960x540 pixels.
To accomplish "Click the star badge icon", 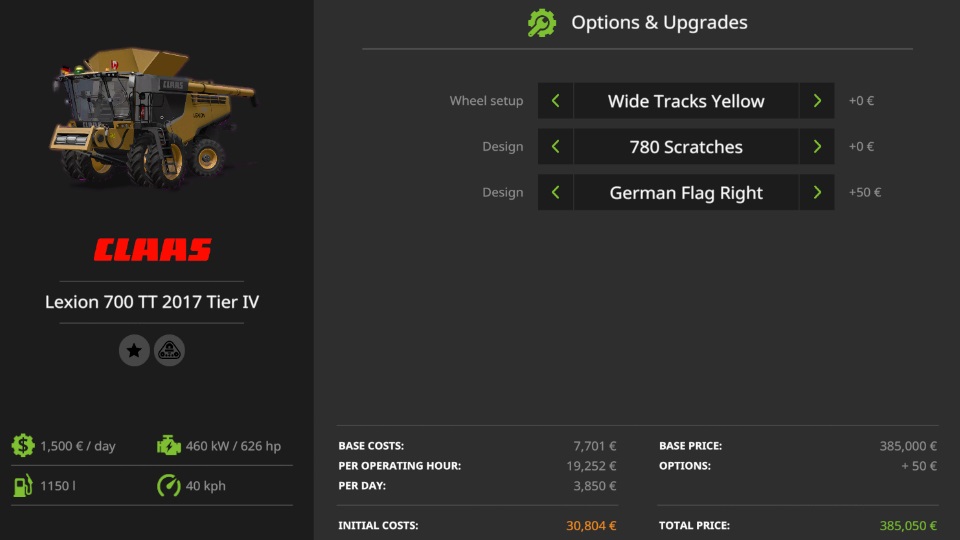I will coord(134,350).
